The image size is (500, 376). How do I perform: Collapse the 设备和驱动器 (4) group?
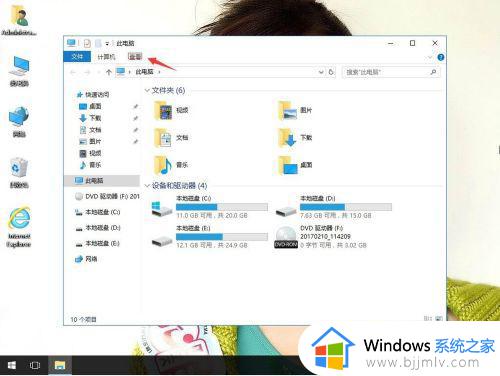tap(147, 186)
